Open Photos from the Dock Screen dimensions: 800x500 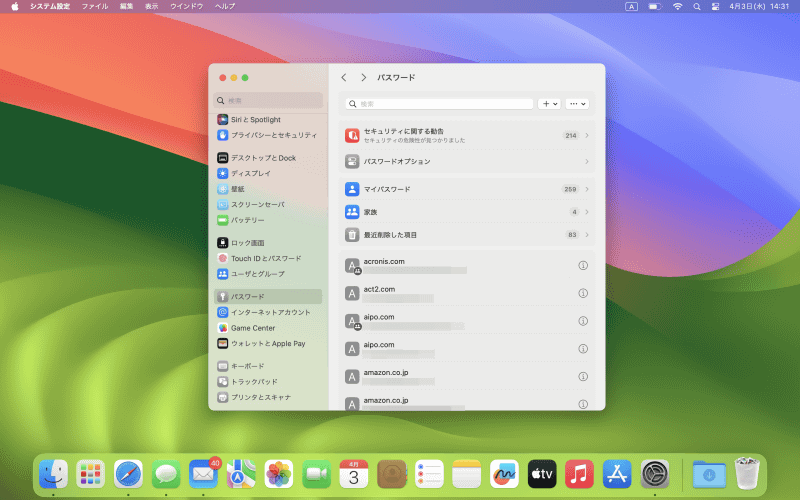(279, 474)
